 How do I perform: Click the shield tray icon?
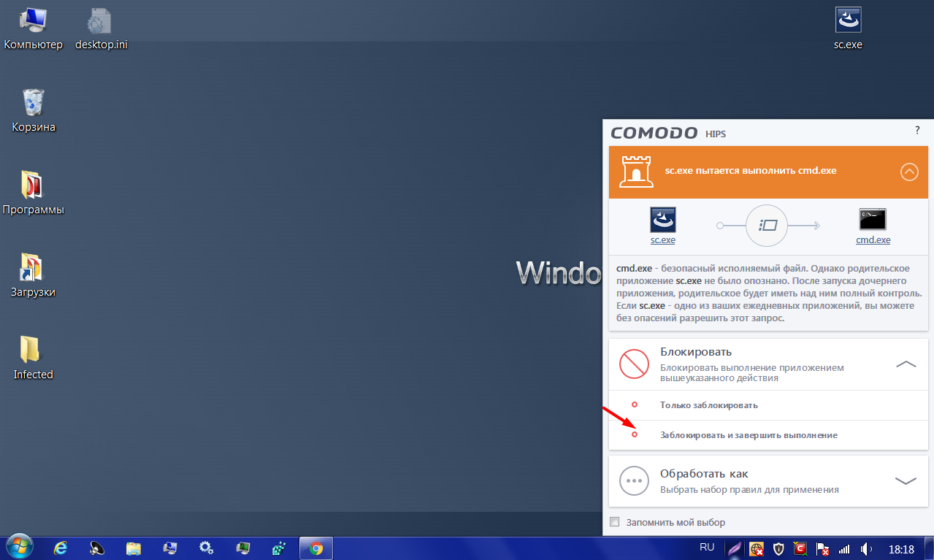(779, 548)
